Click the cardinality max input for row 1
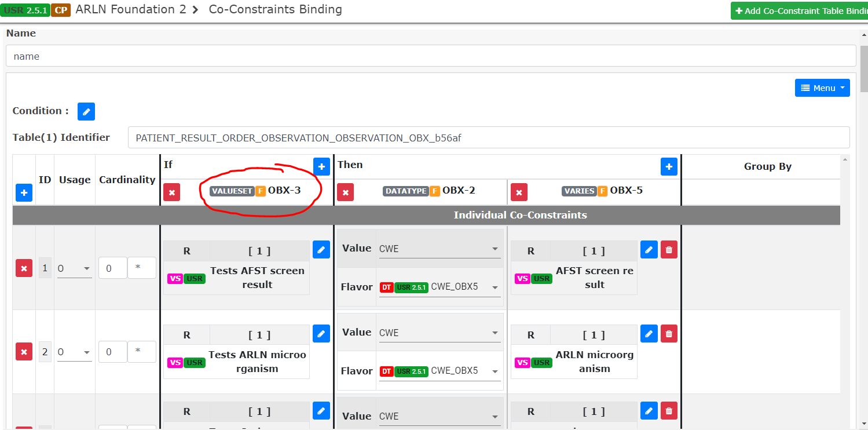The width and height of the screenshot is (868, 430). [x=142, y=267]
